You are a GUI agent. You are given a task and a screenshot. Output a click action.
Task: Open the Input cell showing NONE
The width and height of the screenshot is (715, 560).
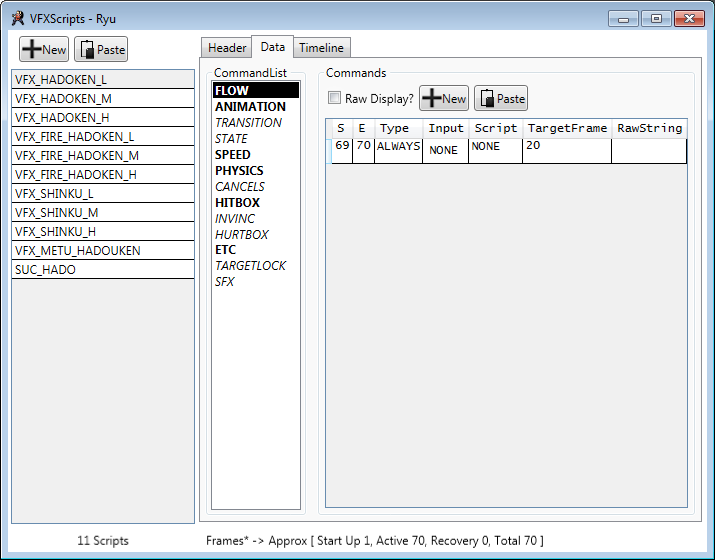tap(445, 150)
